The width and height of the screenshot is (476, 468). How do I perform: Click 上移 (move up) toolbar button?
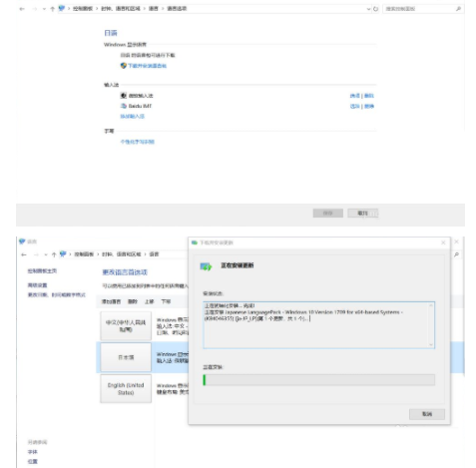pos(149,301)
